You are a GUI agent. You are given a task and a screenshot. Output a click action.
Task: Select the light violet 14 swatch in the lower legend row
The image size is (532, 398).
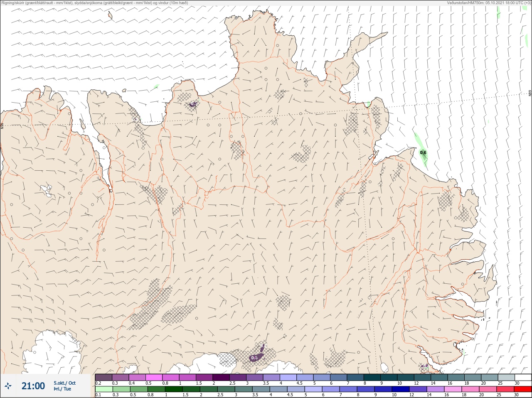[x=436, y=389]
